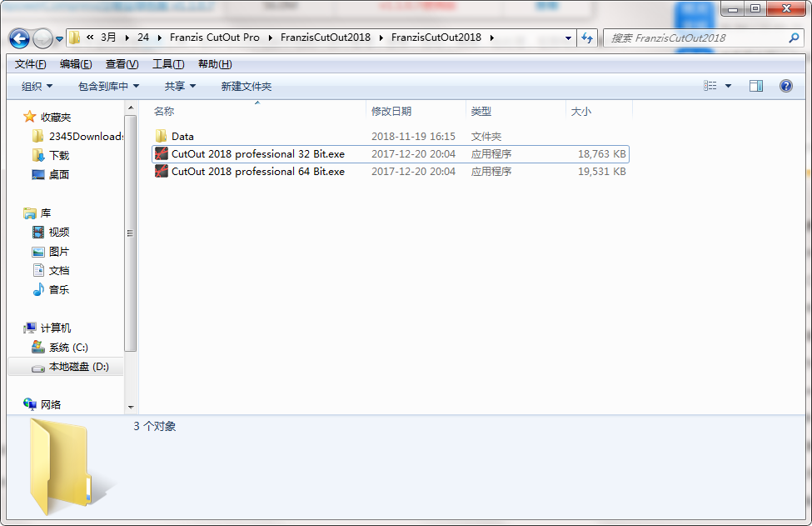Click the search magnifier icon
Image resolution: width=812 pixels, height=526 pixels.
pos(794,38)
